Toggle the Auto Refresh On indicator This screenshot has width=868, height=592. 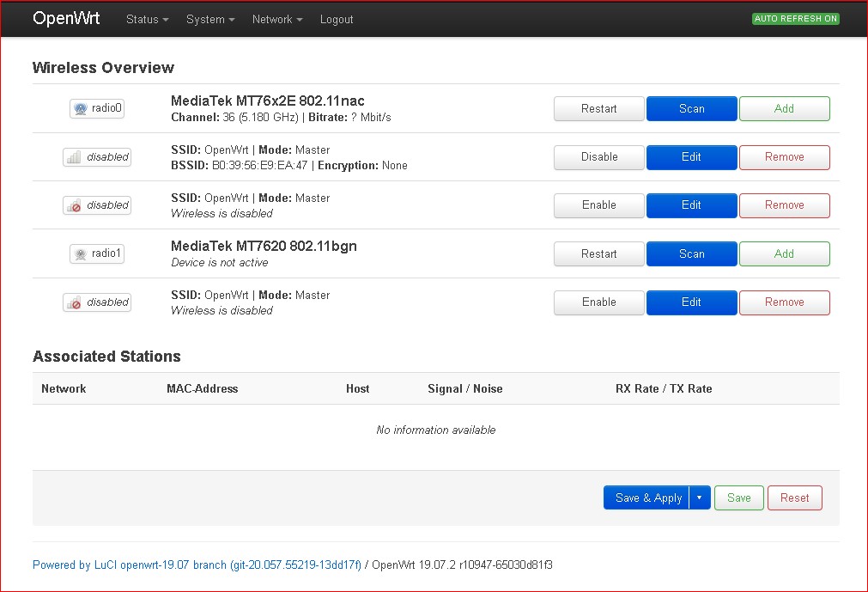coord(795,19)
